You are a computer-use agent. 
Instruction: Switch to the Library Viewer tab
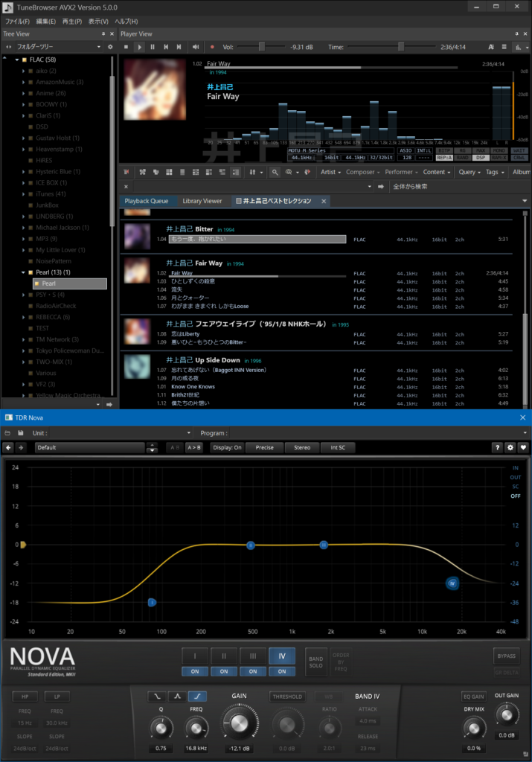pyautogui.click(x=202, y=201)
